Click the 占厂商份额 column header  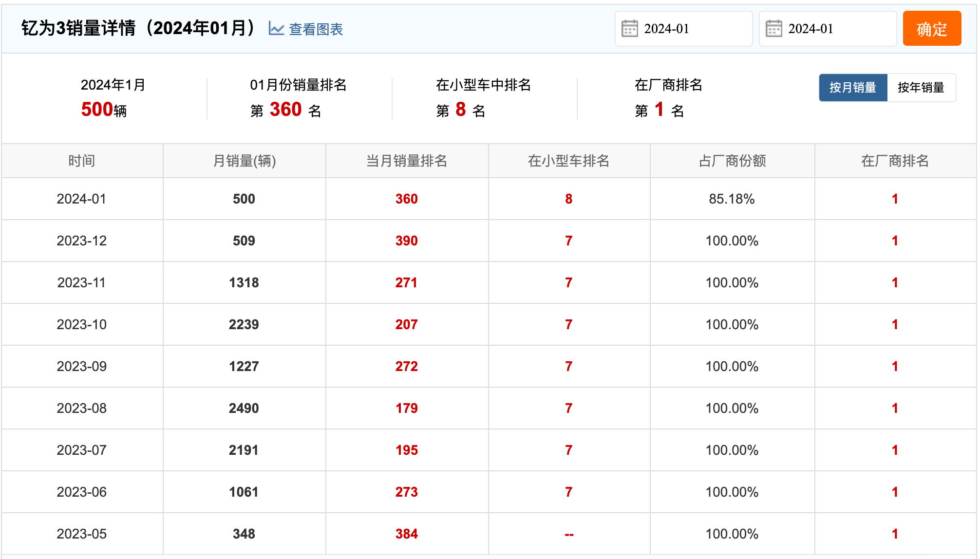(732, 161)
